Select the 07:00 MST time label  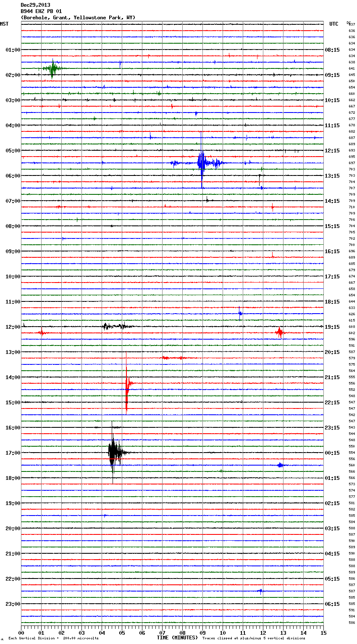pos(13,201)
